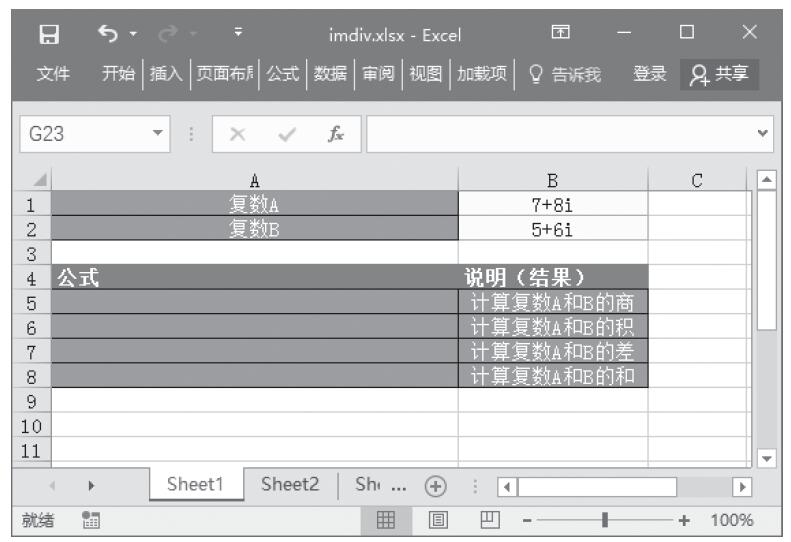Select cell B1 containing 7+8i
The height and width of the screenshot is (542, 791).
(552, 205)
